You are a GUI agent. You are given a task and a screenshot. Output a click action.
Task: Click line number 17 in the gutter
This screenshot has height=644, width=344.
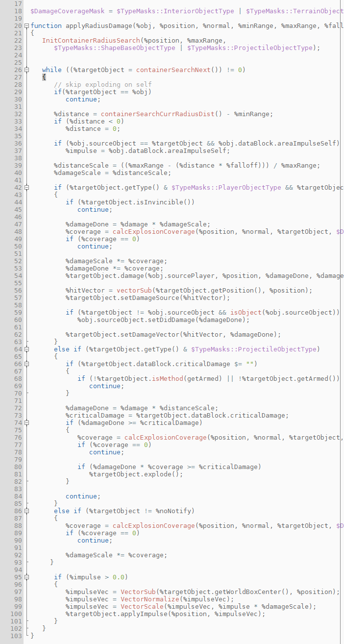click(x=17, y=3)
